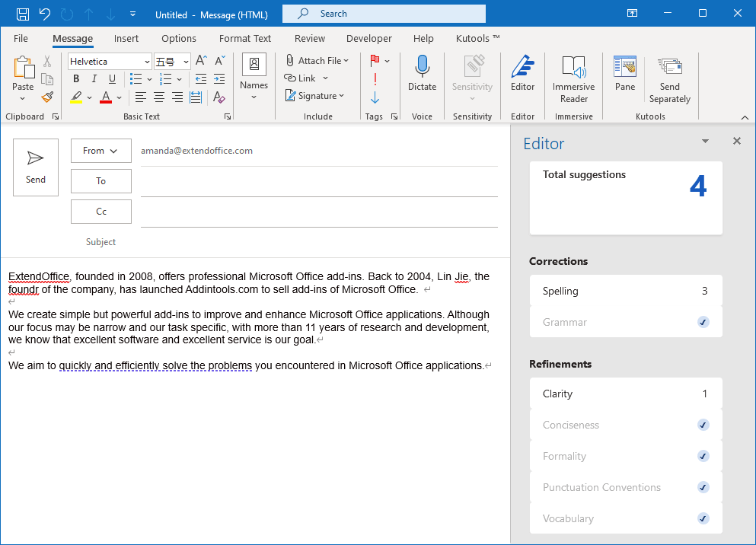
Task: Open the Editor pane options arrow
Action: point(706,141)
